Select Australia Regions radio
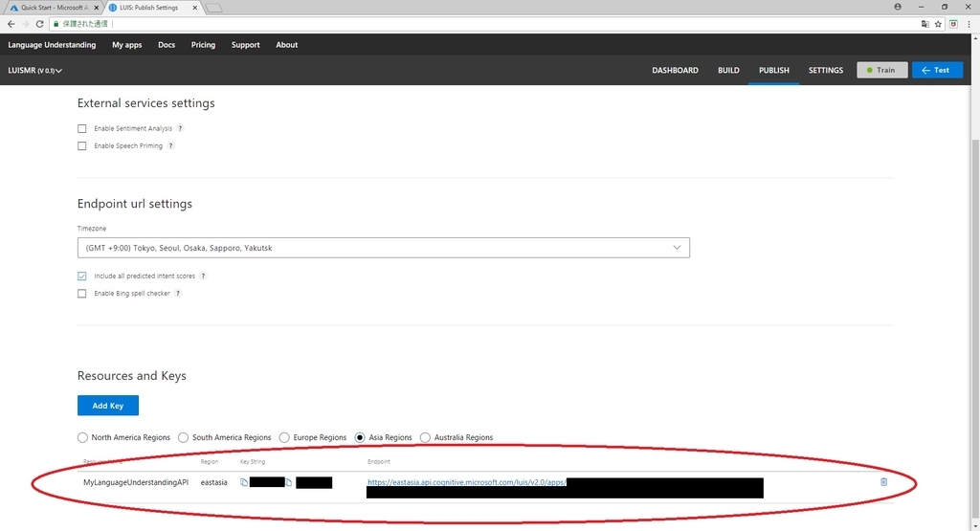Viewport: 980px width, 531px height. pos(426,438)
